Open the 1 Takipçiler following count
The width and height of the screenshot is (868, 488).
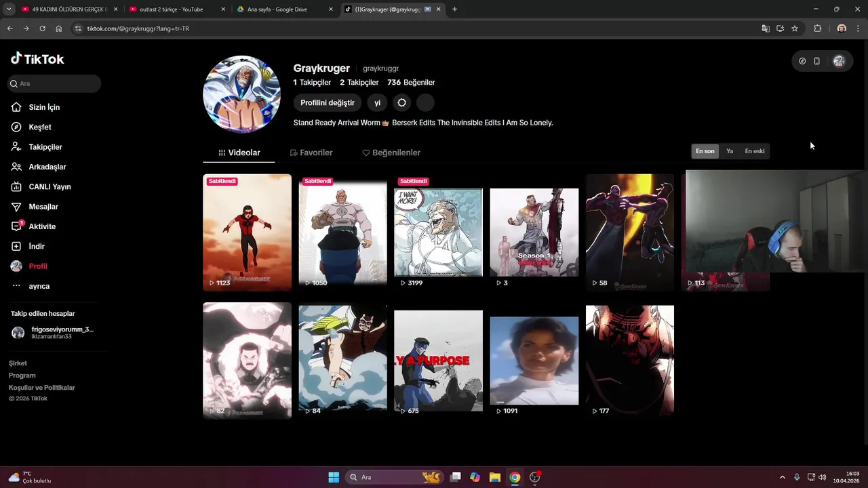pos(312,83)
